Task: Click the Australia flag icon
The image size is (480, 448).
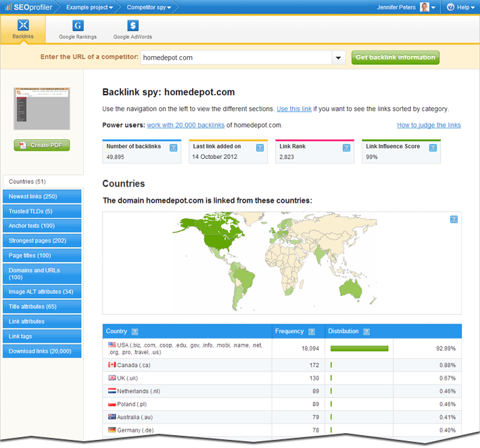Action: click(x=112, y=417)
